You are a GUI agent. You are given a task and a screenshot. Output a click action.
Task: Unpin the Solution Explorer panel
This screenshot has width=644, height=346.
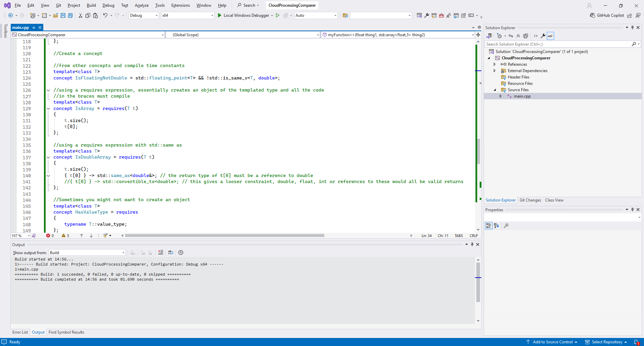(x=632, y=27)
